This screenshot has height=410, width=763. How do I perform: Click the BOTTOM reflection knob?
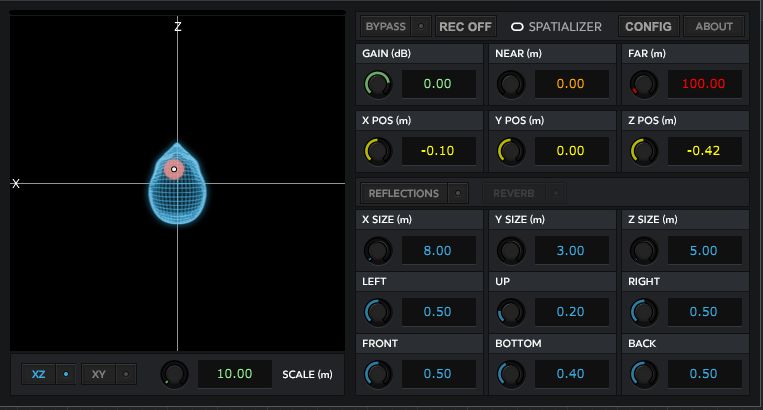click(x=510, y=374)
